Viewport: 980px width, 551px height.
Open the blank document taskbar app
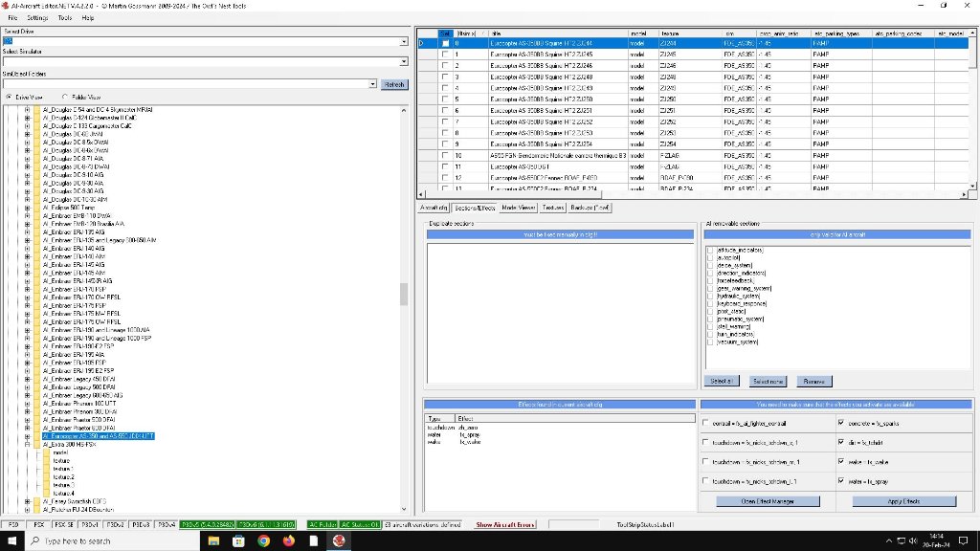314,541
